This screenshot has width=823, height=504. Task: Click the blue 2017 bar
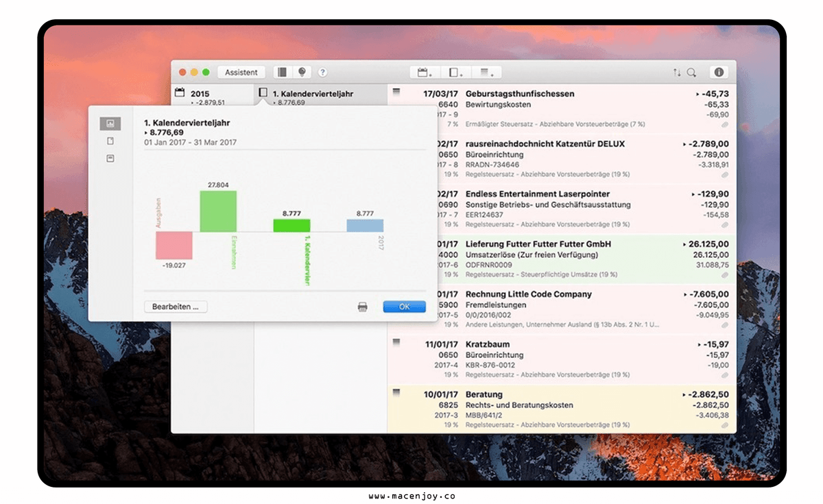(365, 226)
